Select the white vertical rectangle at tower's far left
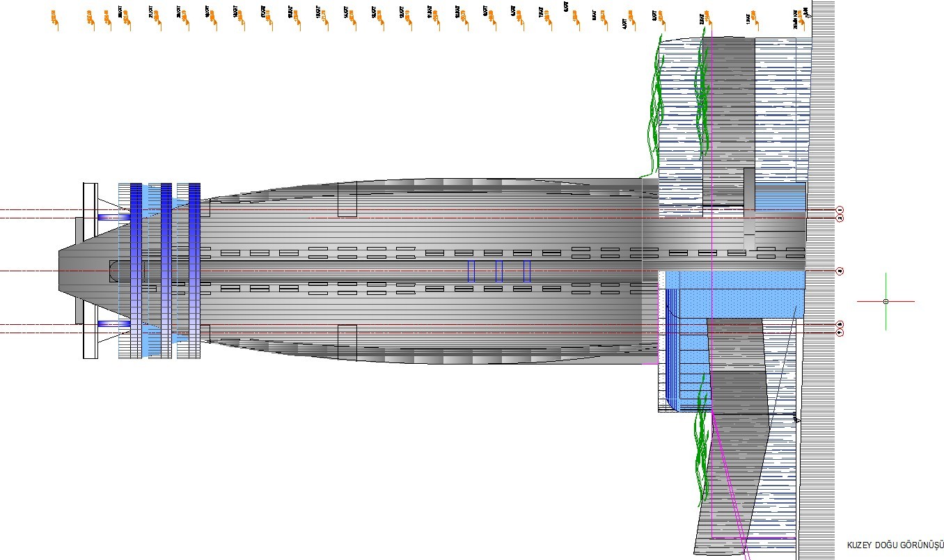 (91, 271)
